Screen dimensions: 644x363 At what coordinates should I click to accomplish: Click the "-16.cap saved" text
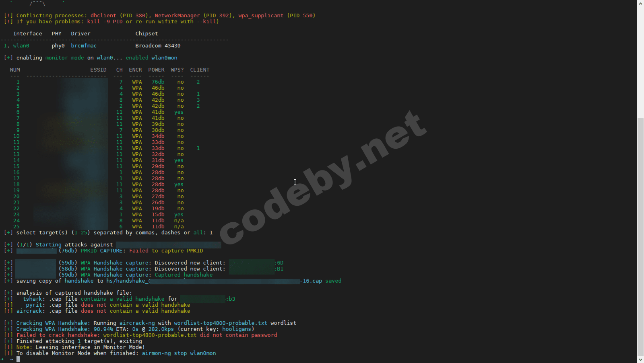[321, 281]
